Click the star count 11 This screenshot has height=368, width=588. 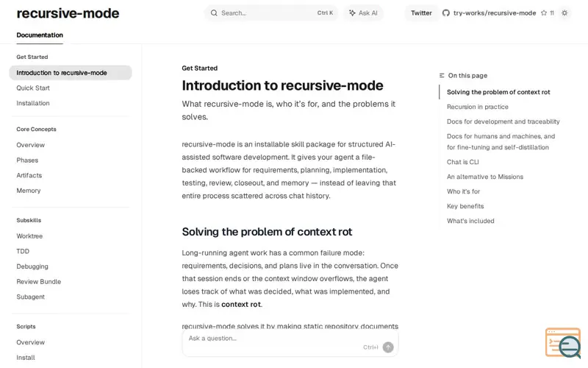(x=552, y=13)
